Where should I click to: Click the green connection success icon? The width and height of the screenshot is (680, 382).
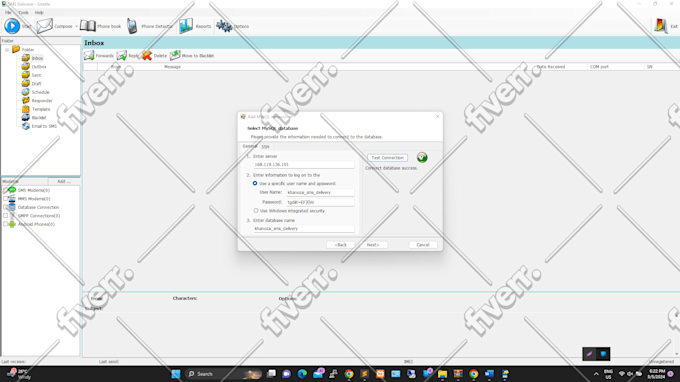pyautogui.click(x=422, y=157)
